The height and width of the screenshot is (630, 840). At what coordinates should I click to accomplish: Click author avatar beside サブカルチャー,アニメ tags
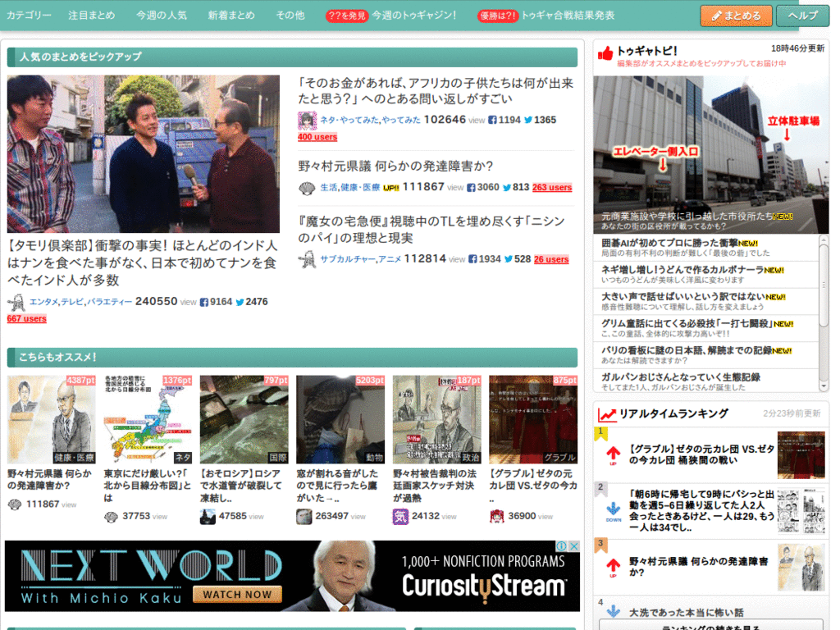pyautogui.click(x=307, y=259)
